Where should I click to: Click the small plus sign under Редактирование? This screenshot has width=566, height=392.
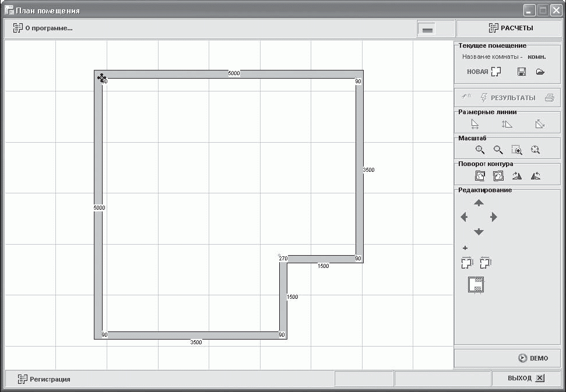point(465,248)
